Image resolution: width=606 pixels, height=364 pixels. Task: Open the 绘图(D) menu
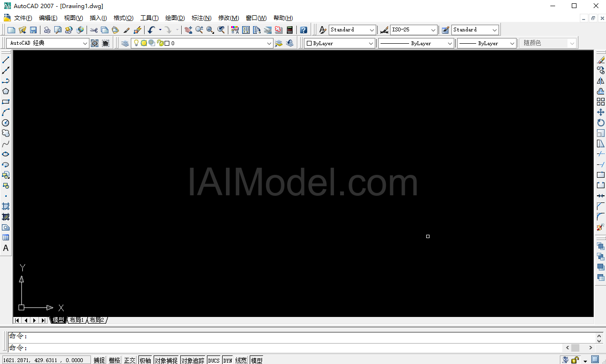(175, 18)
